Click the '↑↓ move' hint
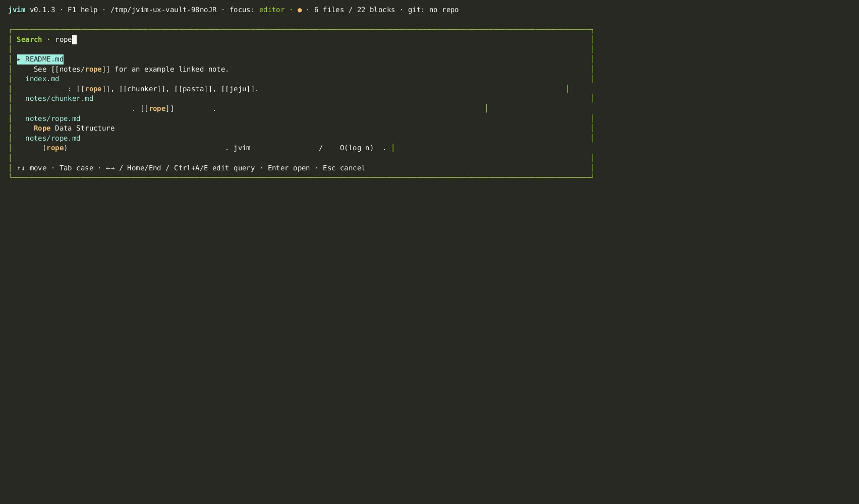Viewport: 859px width, 504px height. [x=32, y=168]
